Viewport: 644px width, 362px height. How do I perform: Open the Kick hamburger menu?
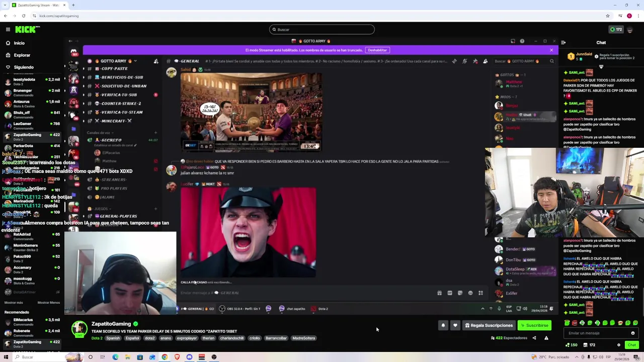coord(8,30)
